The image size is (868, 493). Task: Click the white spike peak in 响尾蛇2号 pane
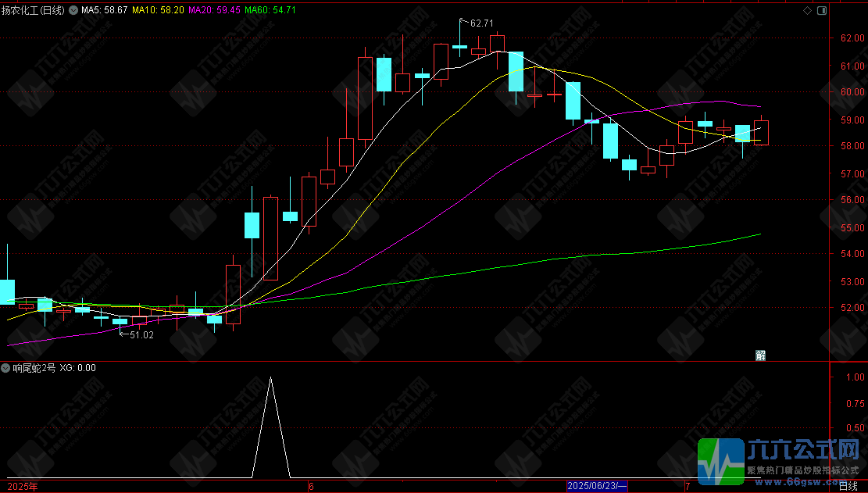(270, 377)
